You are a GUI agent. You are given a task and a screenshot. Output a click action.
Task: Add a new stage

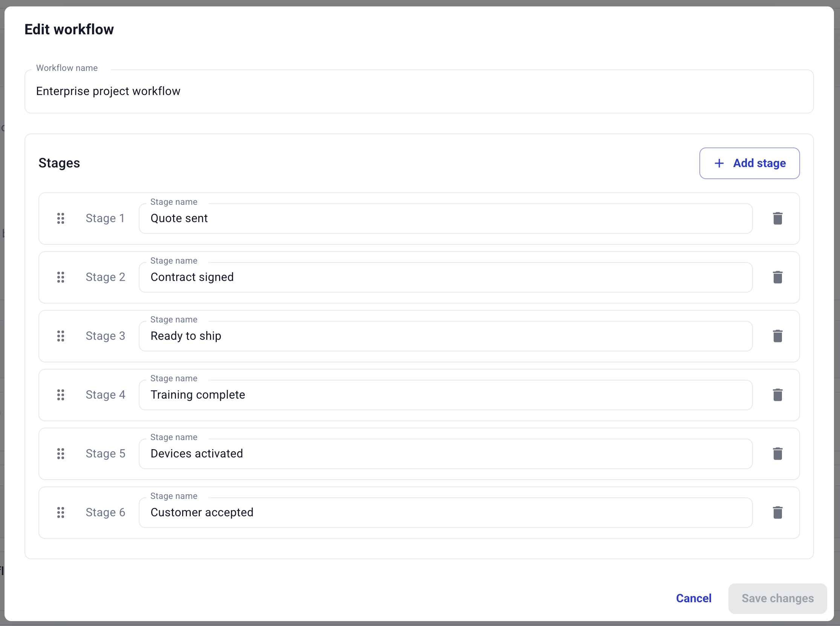pyautogui.click(x=750, y=163)
